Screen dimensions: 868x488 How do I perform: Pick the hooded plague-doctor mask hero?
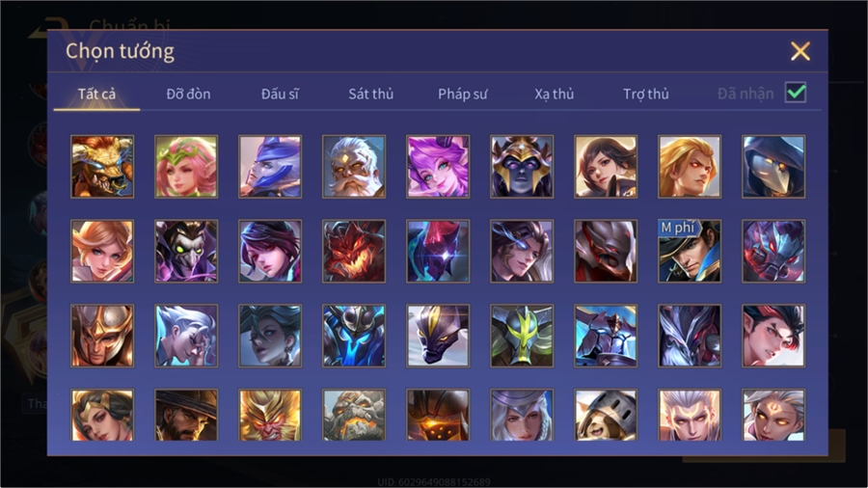point(773,167)
